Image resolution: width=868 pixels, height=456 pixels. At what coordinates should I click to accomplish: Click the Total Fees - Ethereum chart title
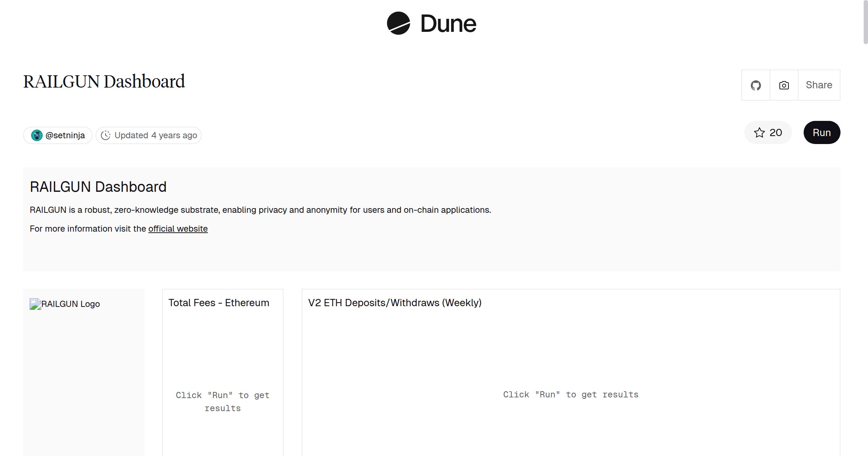pyautogui.click(x=218, y=303)
